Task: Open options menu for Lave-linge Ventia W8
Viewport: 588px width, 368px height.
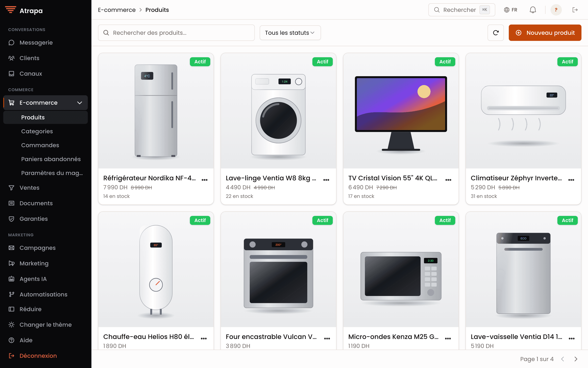Action: pyautogui.click(x=326, y=180)
